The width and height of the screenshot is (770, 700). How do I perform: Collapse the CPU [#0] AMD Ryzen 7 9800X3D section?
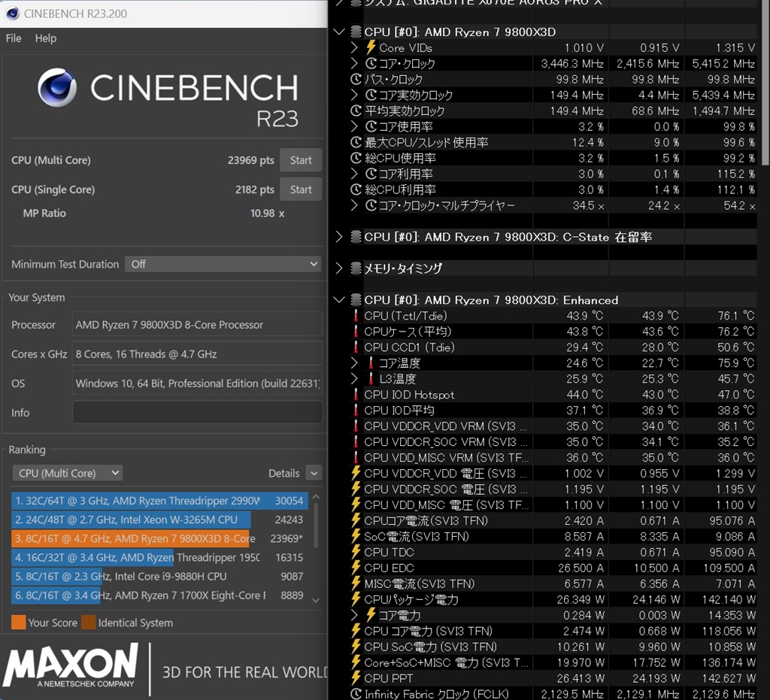[338, 32]
